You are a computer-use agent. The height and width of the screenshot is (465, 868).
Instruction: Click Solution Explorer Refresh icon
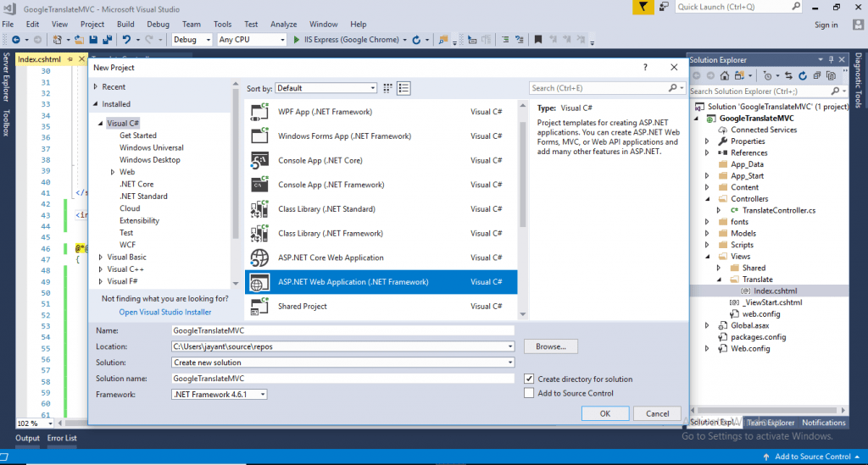pyautogui.click(x=803, y=75)
